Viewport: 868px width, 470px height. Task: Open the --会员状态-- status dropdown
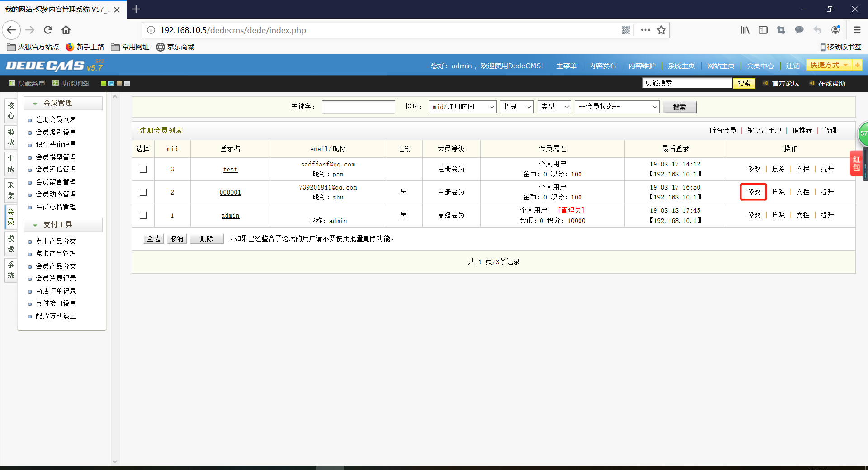coord(616,107)
